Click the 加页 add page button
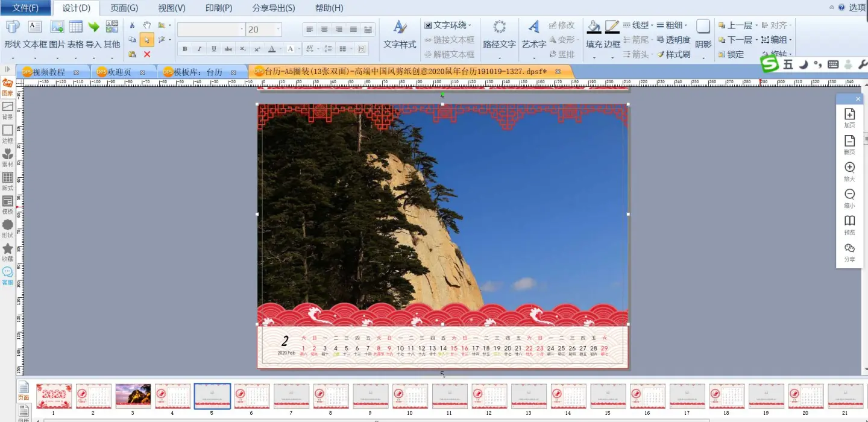 849,118
